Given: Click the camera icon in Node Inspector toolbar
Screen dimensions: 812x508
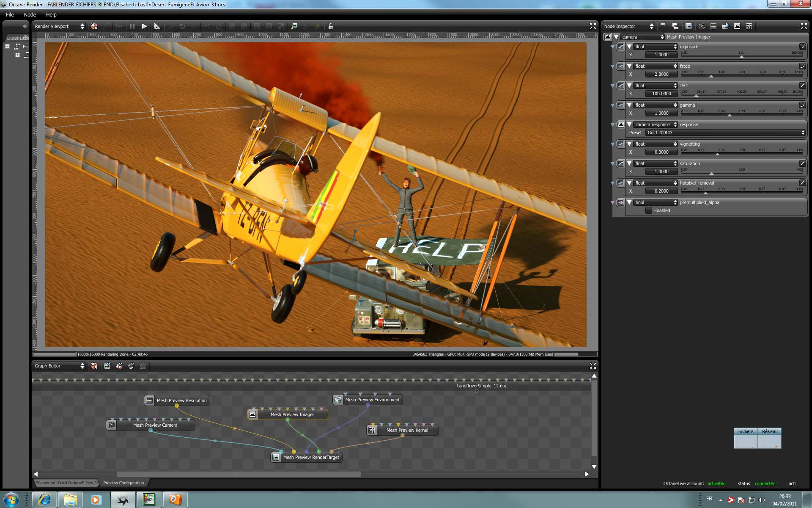Looking at the screenshot, I should [701, 26].
